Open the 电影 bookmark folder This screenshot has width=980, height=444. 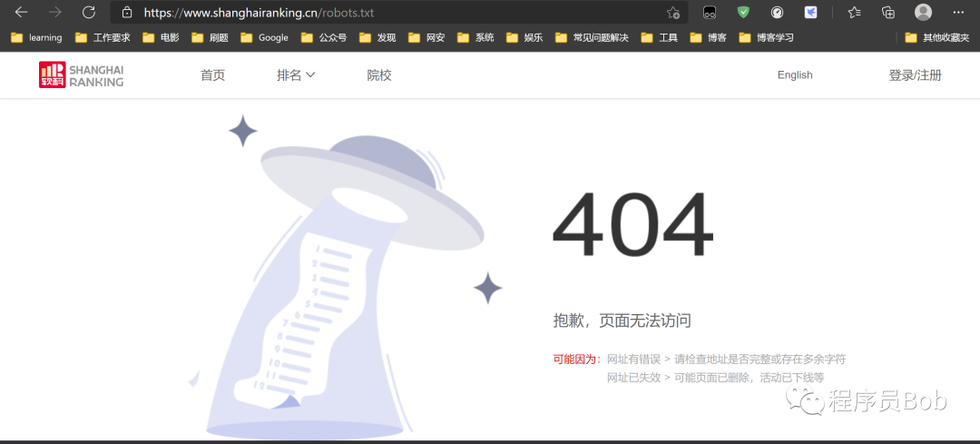pyautogui.click(x=161, y=37)
